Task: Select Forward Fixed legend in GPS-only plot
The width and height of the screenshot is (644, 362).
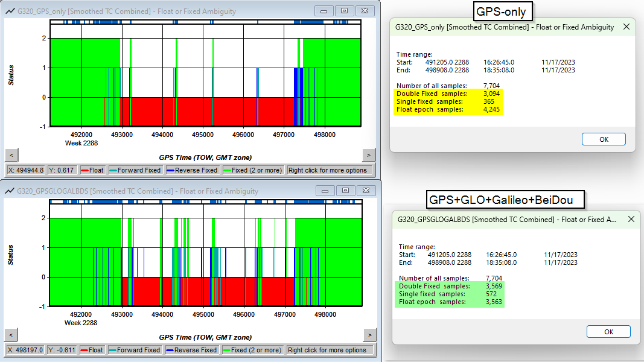Action: [136, 170]
